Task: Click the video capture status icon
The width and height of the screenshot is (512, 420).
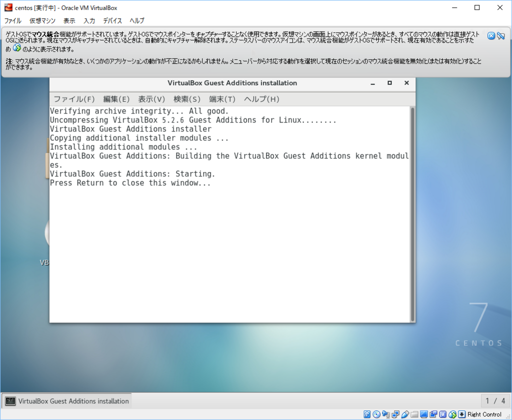Action: pyautogui.click(x=433, y=414)
